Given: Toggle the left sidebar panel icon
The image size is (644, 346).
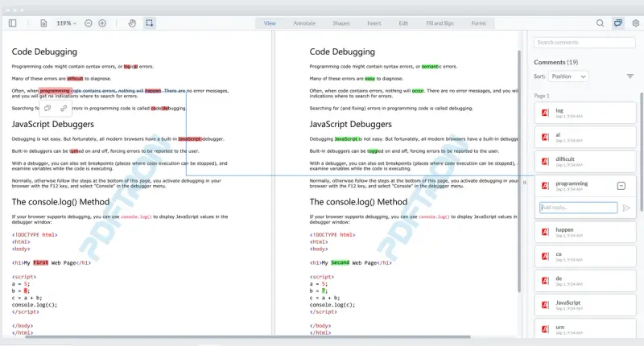Looking at the screenshot, I should pos(12,23).
